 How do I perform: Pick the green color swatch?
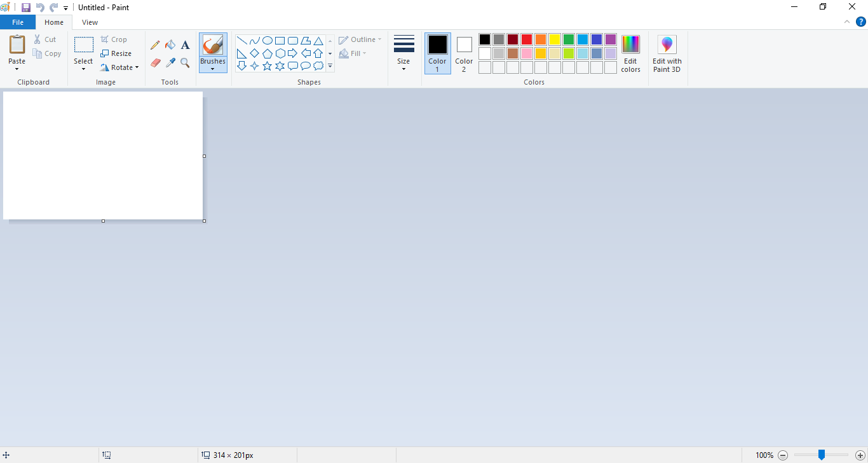[569, 39]
